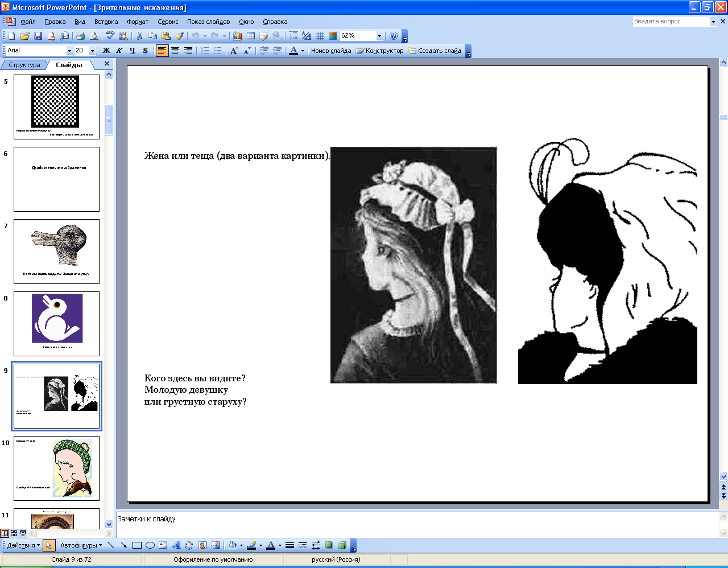
Task: Show the grid using the grid icon
Action: 320,36
